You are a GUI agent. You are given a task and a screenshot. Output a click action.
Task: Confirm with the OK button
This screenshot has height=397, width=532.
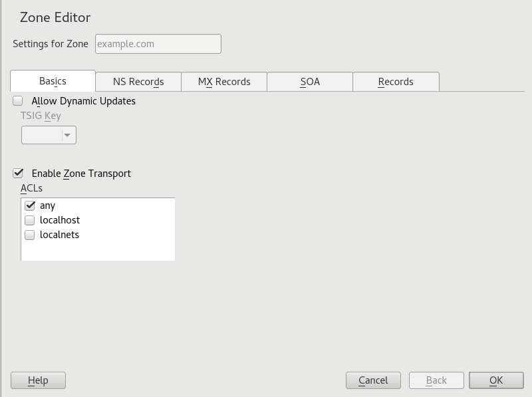[x=496, y=380]
